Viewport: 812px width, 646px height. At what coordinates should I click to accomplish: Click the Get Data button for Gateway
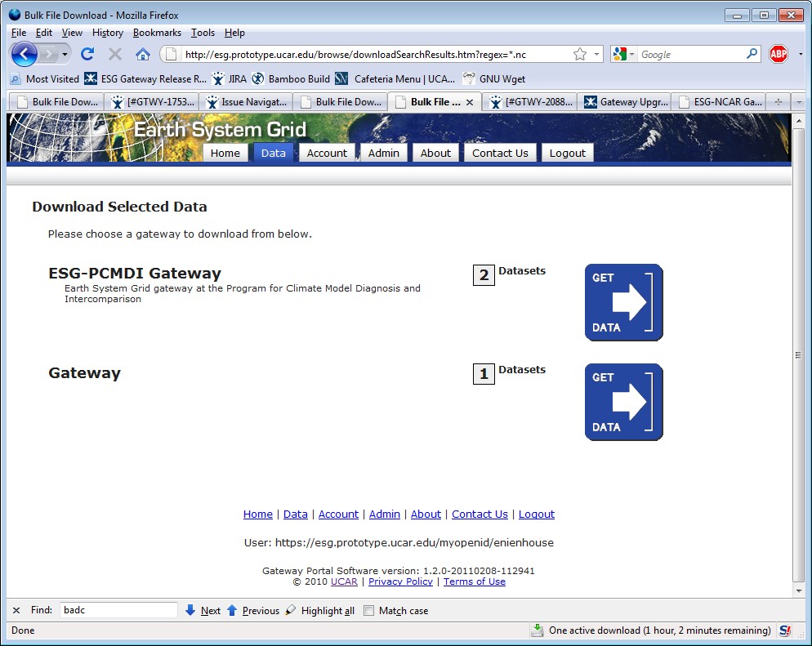623,402
